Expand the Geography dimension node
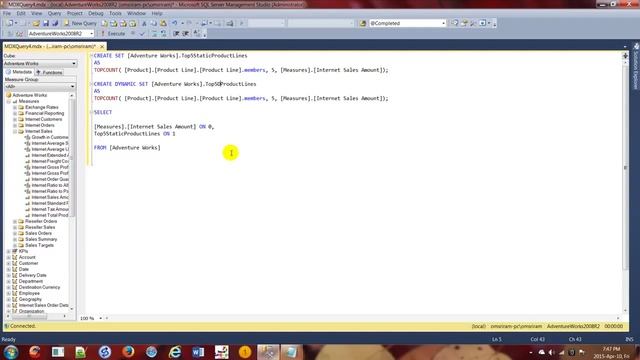Screen dimensions: 640x360 pos(9,299)
